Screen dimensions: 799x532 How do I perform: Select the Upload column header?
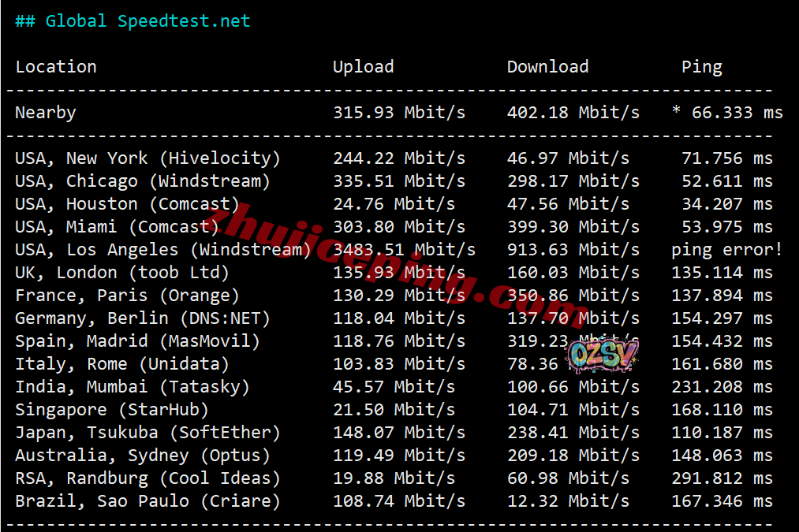364,67
